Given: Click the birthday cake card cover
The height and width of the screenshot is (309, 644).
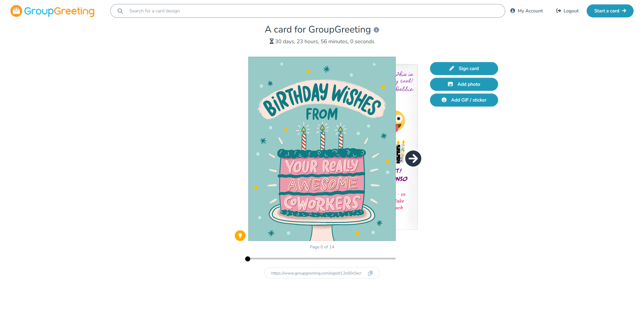Looking at the screenshot, I should pyautogui.click(x=322, y=149).
